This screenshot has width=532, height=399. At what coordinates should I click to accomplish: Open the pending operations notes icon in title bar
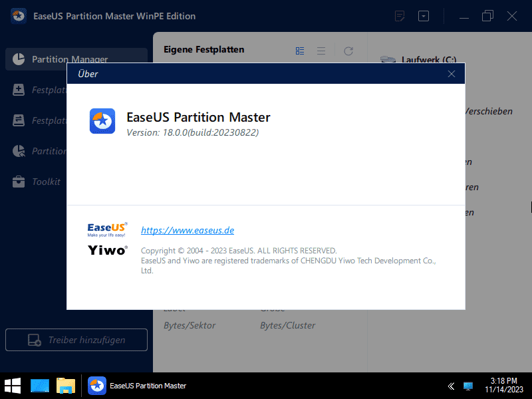pos(400,16)
